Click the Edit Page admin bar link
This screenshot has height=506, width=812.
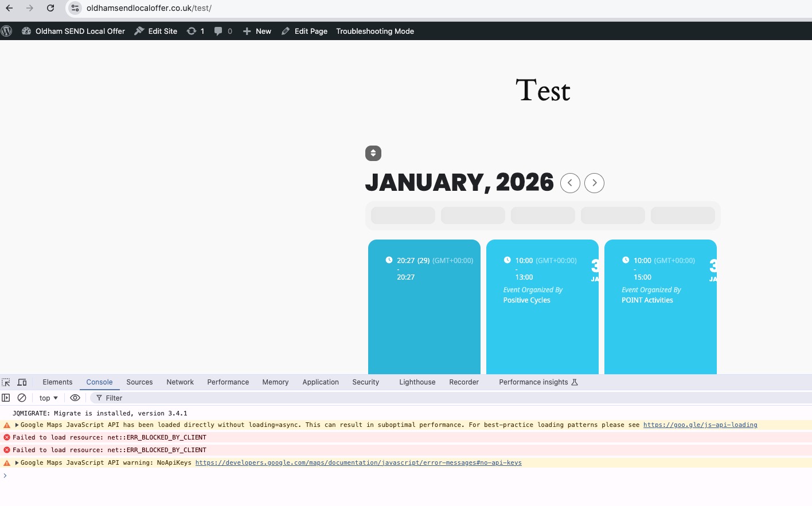[304, 31]
